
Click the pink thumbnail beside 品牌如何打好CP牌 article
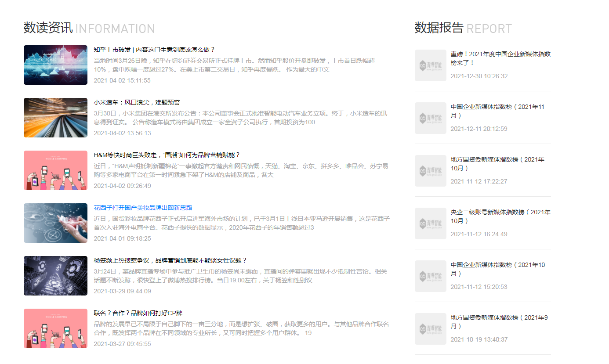point(55,328)
